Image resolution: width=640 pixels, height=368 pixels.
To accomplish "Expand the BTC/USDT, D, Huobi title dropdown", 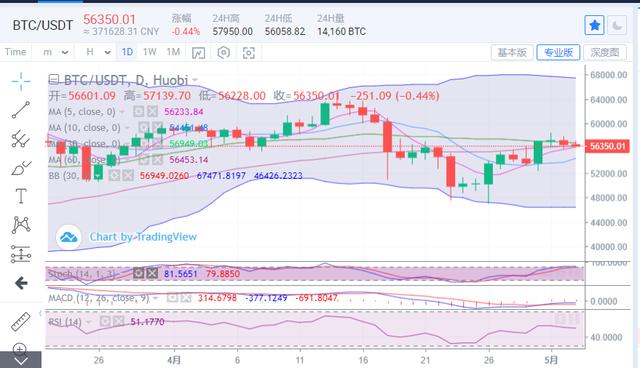I will pyautogui.click(x=195, y=80).
